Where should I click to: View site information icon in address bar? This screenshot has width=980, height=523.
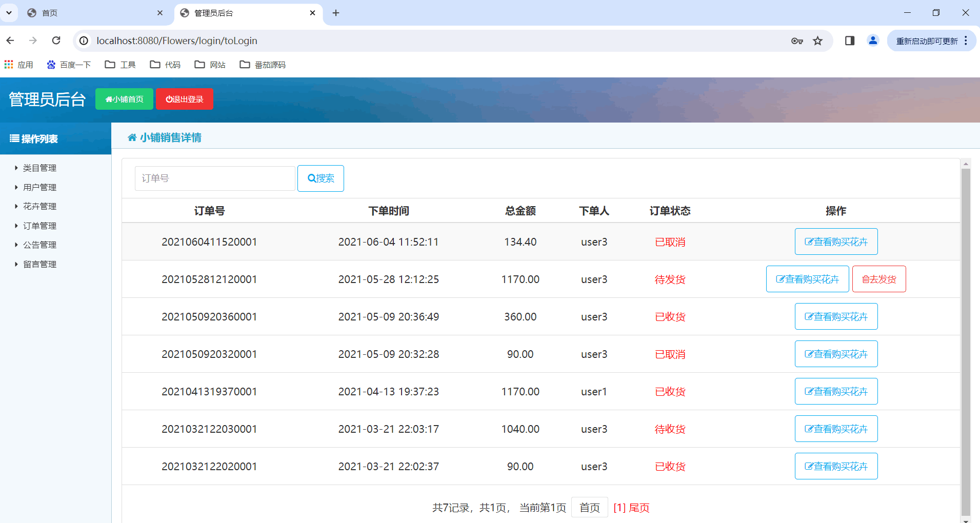pos(84,41)
